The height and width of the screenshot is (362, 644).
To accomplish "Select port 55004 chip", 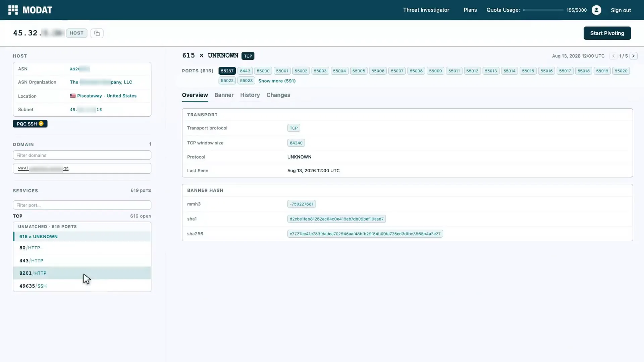I will click(x=339, y=71).
